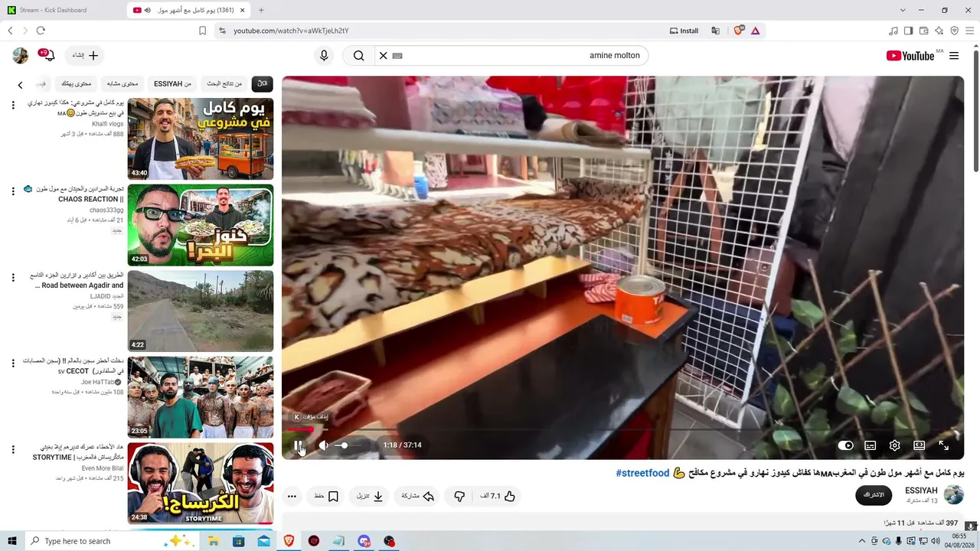Open the chaos333gg channel name
Image resolution: width=980 pixels, height=551 pixels.
106,210
